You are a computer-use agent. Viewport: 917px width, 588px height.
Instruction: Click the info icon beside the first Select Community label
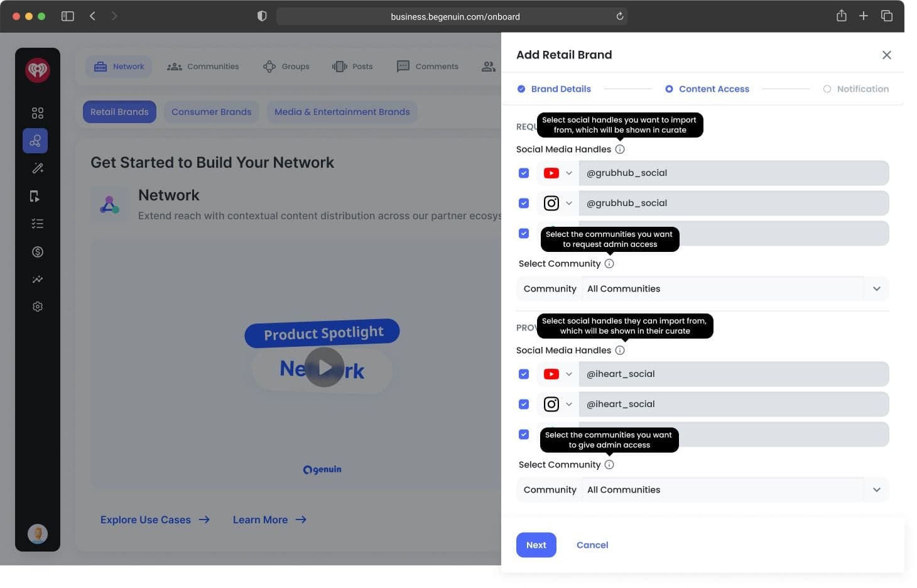click(x=609, y=264)
